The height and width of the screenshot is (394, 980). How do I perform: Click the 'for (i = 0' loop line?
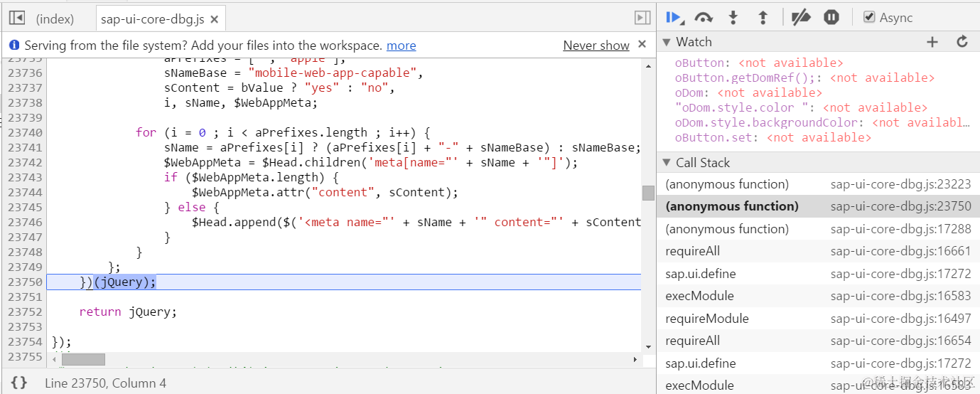(x=283, y=132)
